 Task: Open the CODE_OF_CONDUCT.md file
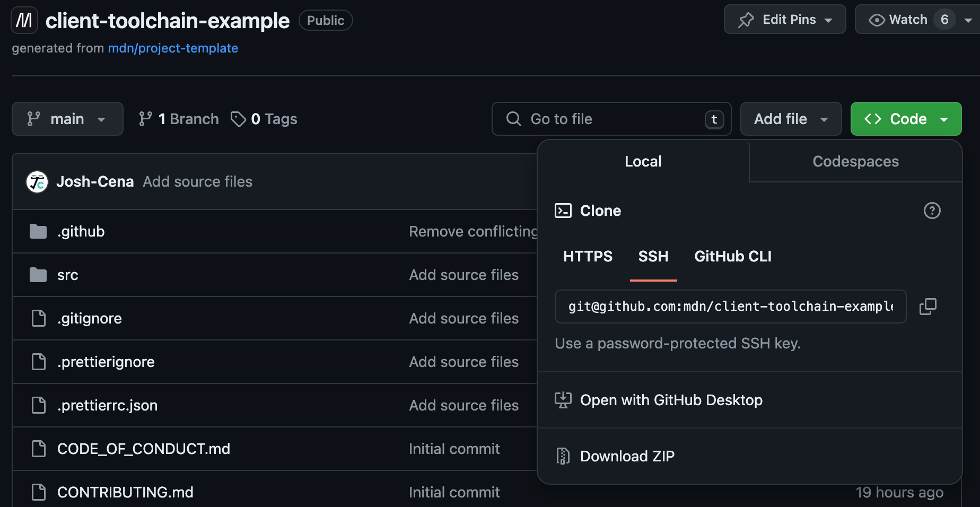pyautogui.click(x=144, y=449)
